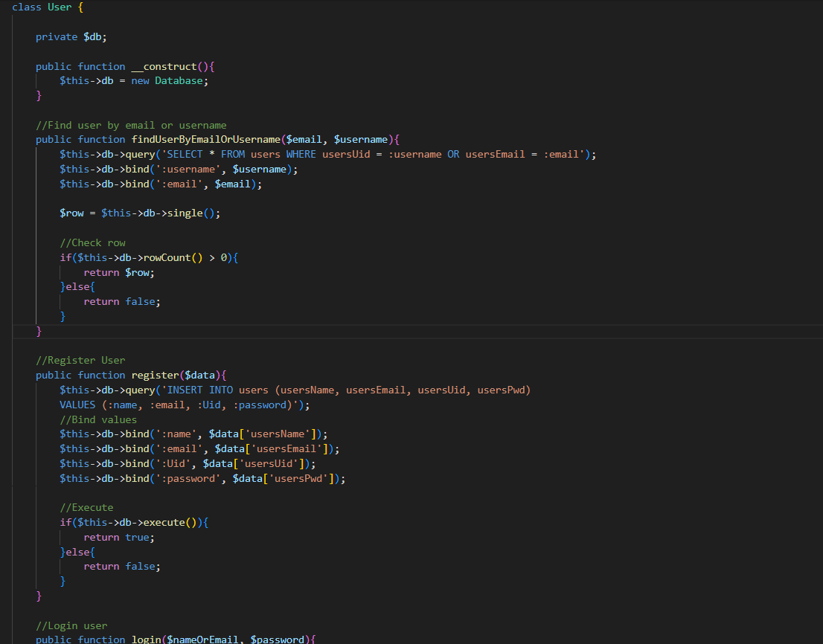Click the '//Check row' comment
823x644 pixels.
tap(92, 243)
